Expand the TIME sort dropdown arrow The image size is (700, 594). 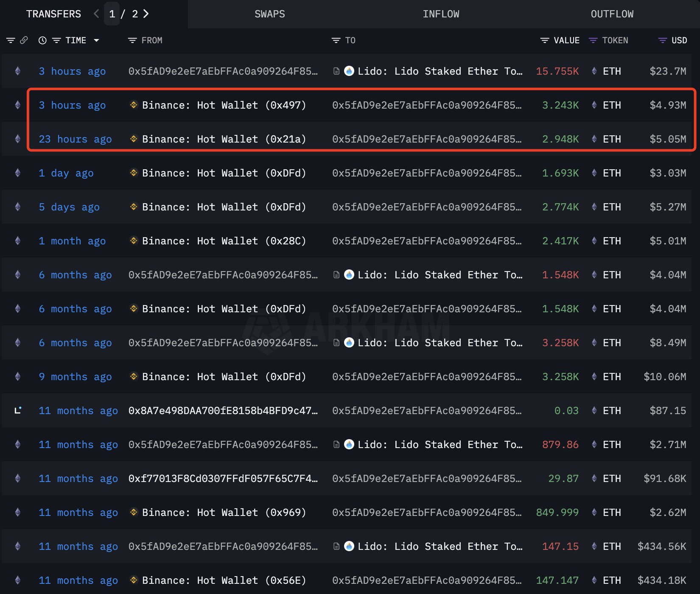96,40
